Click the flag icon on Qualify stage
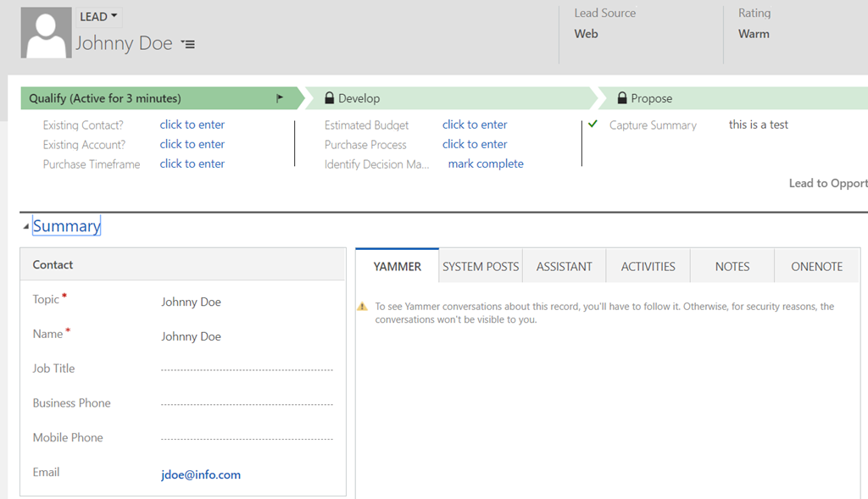Screen dimensions: 868x499 280,98
